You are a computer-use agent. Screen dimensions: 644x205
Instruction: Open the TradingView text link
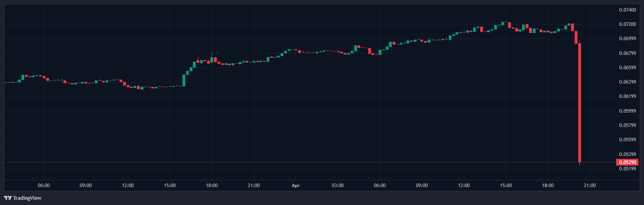point(27,198)
